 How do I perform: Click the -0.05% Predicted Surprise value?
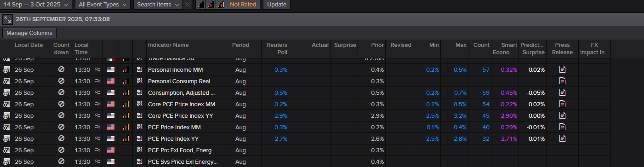(x=536, y=92)
